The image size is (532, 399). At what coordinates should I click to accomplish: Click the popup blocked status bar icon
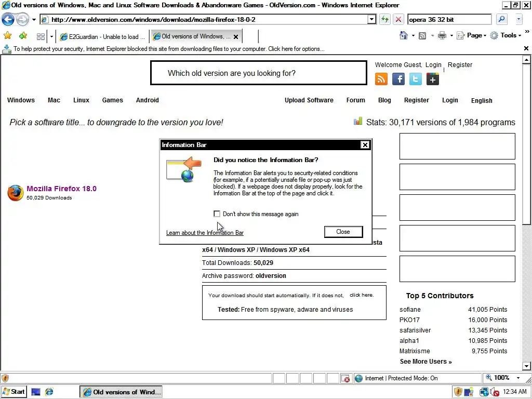point(345,378)
